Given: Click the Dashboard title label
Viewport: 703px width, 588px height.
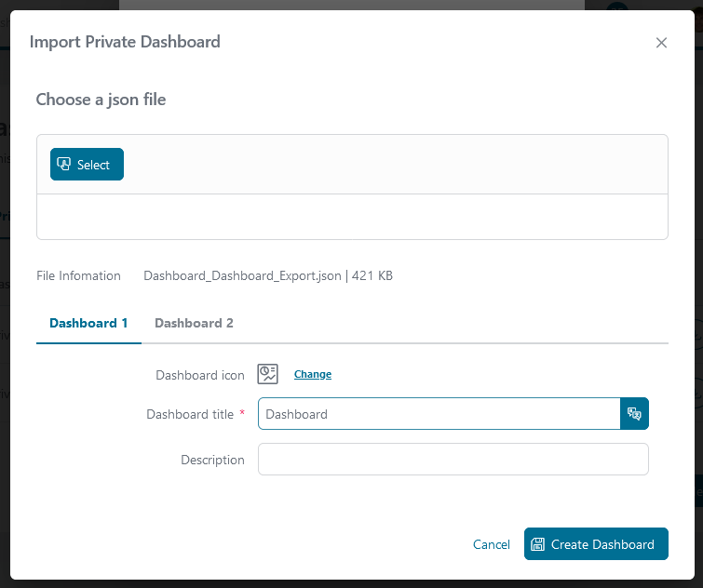Looking at the screenshot, I should click(x=190, y=414).
